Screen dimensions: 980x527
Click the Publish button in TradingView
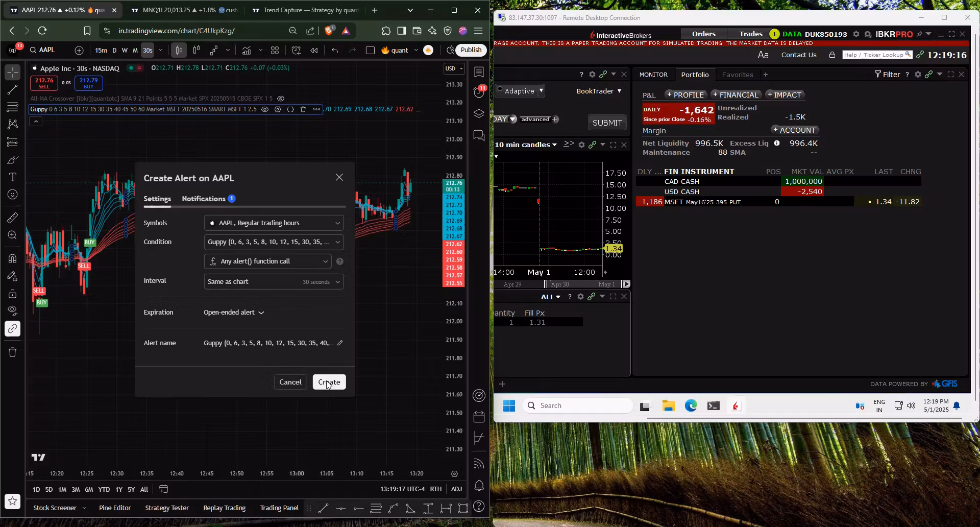click(471, 50)
